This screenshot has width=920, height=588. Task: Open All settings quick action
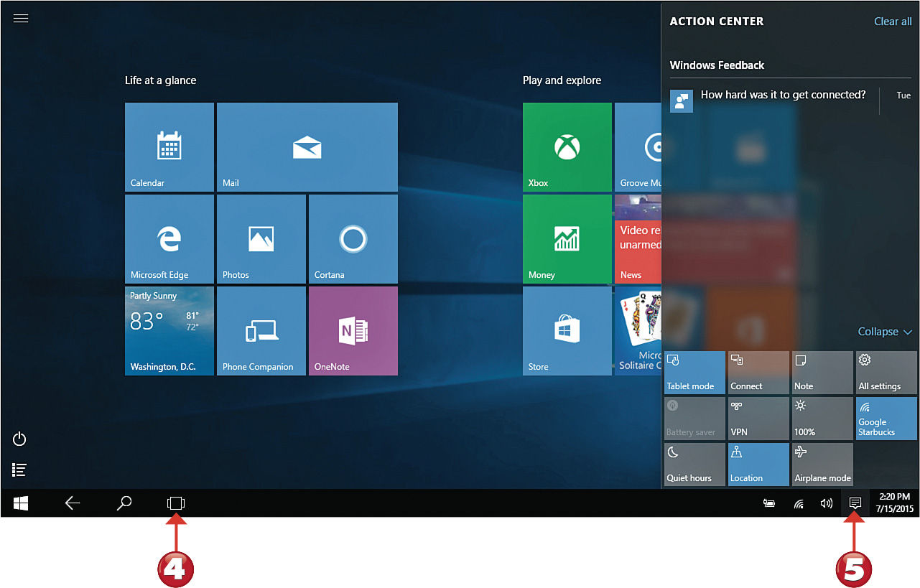pos(886,373)
